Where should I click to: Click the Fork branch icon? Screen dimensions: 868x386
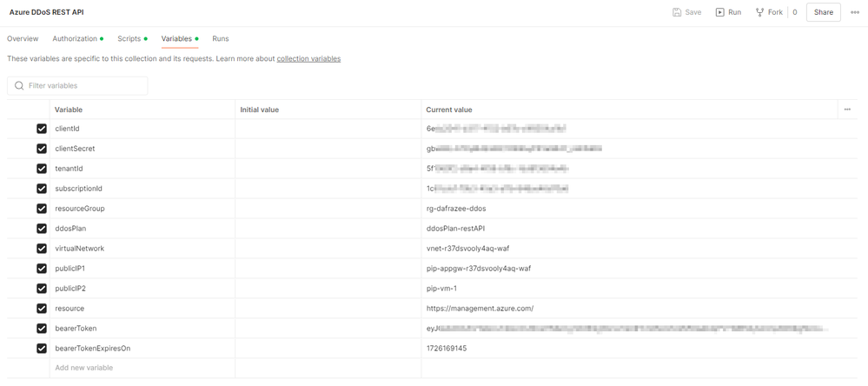[x=760, y=12]
